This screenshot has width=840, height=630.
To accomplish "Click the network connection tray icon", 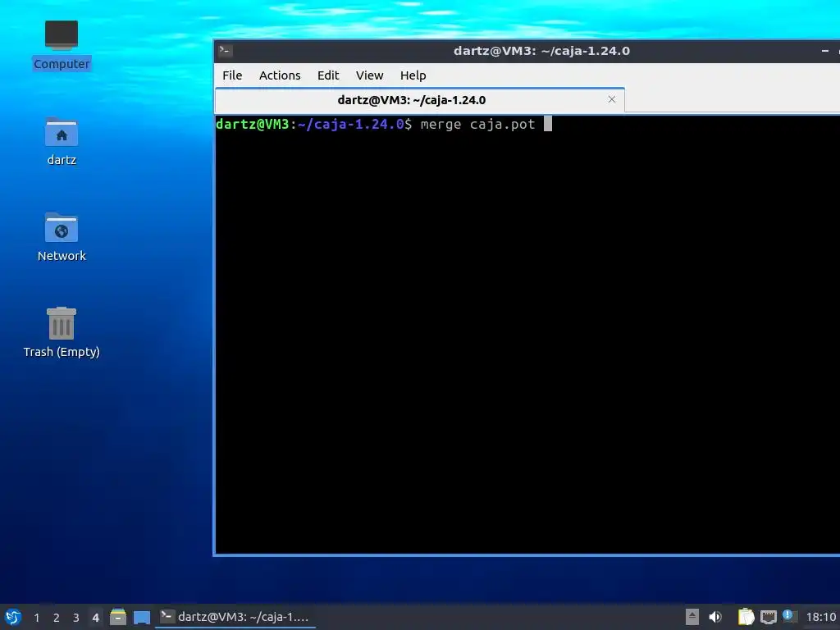I will (x=768, y=617).
